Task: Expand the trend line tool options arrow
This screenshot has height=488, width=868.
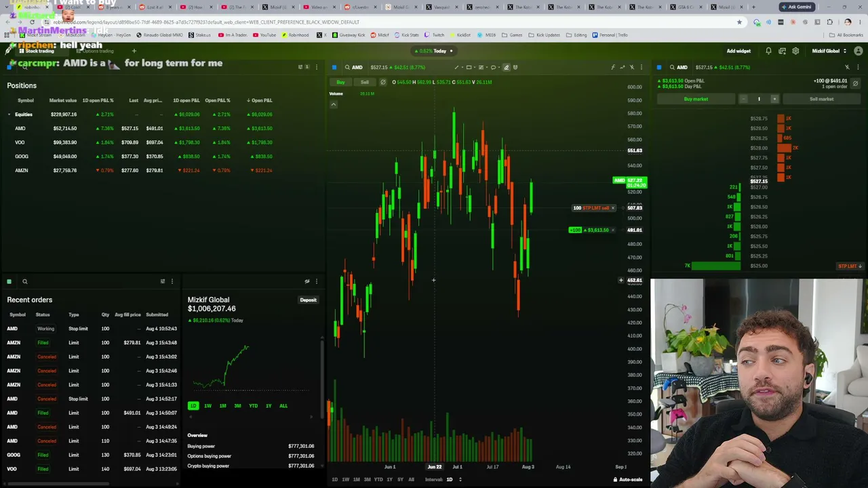Action: pyautogui.click(x=461, y=67)
